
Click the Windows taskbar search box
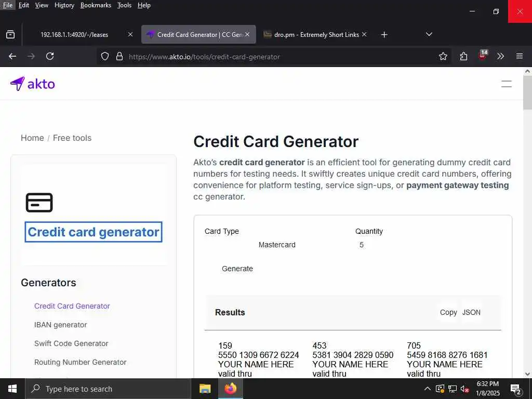coord(108,389)
